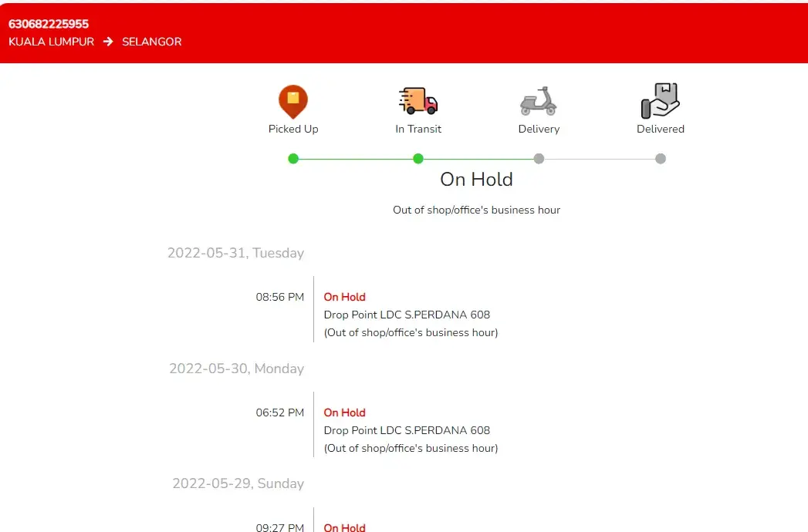Click Drop Point text in 06:52 PM entry

[407, 430]
